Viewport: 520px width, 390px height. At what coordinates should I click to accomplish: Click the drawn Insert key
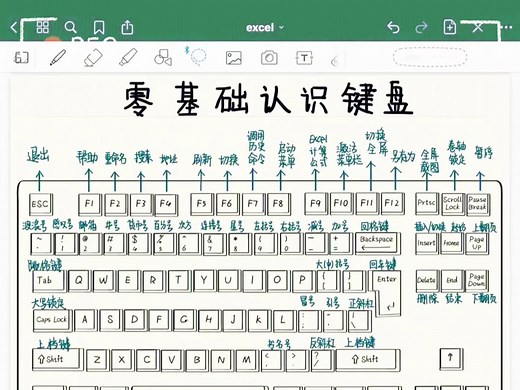tap(427, 243)
